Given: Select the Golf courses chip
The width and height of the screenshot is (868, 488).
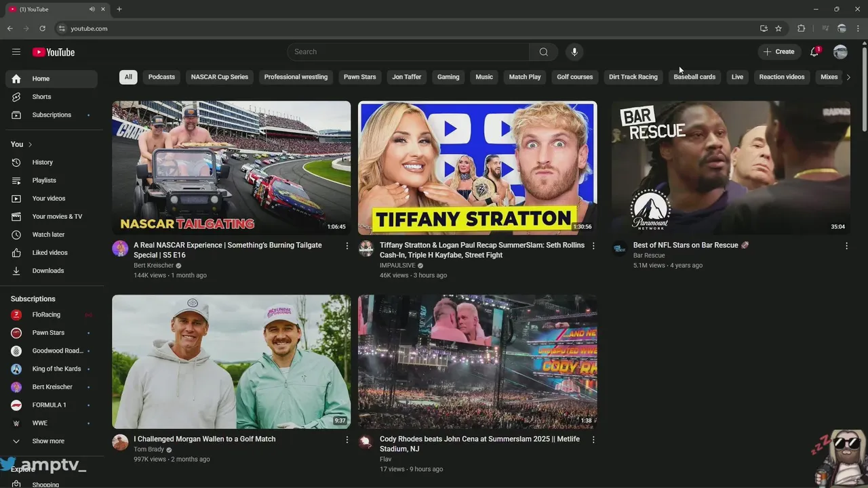Looking at the screenshot, I should point(575,77).
